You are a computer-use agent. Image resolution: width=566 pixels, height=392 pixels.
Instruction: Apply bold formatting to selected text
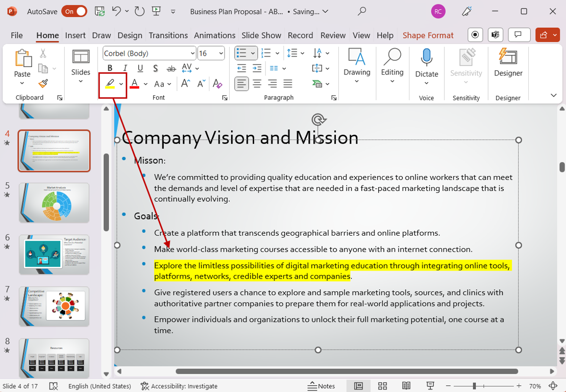click(x=110, y=67)
